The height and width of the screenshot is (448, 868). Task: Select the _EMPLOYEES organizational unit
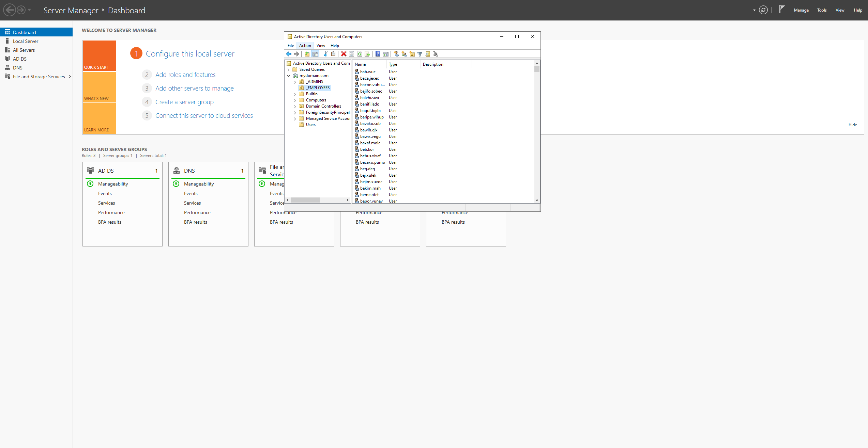(x=318, y=87)
